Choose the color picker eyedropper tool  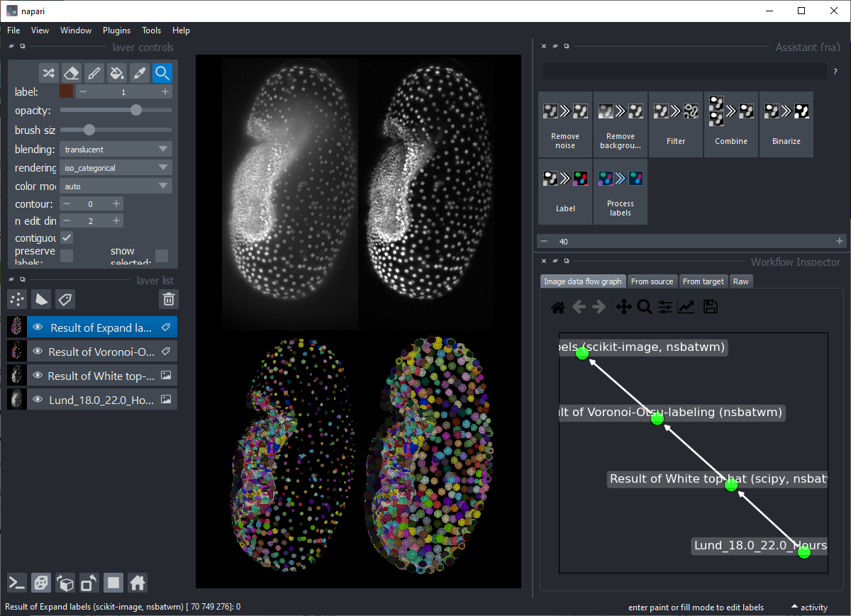coord(140,73)
